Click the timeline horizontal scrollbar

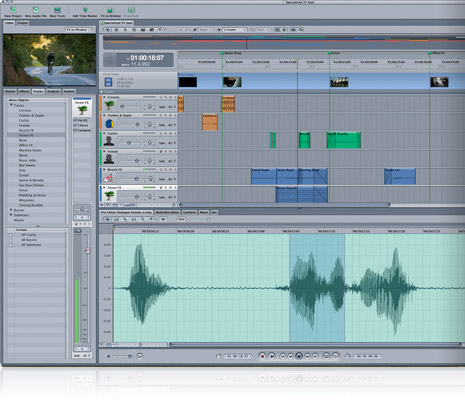(x=285, y=205)
